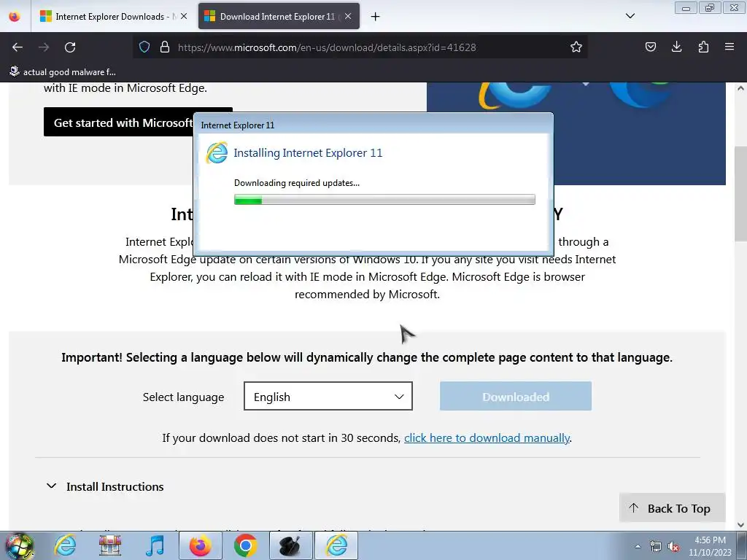
Task: Select the Download Internet Explorer 11 tab
Action: click(x=278, y=17)
